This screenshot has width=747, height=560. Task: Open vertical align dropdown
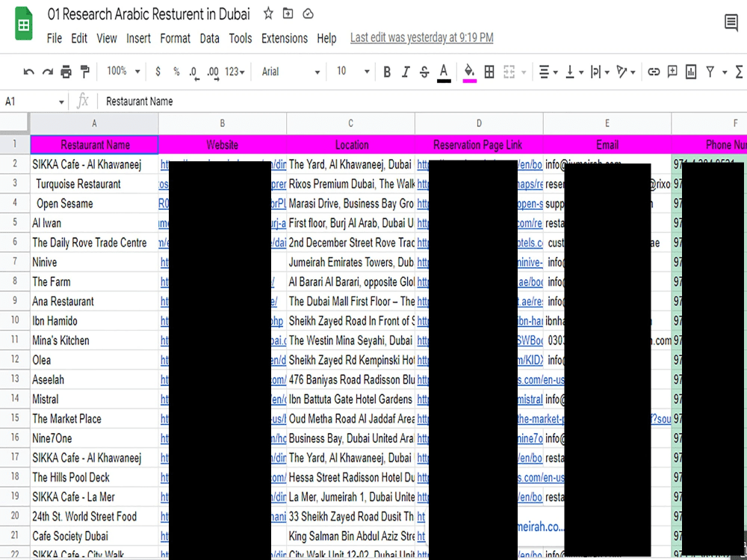click(x=574, y=72)
